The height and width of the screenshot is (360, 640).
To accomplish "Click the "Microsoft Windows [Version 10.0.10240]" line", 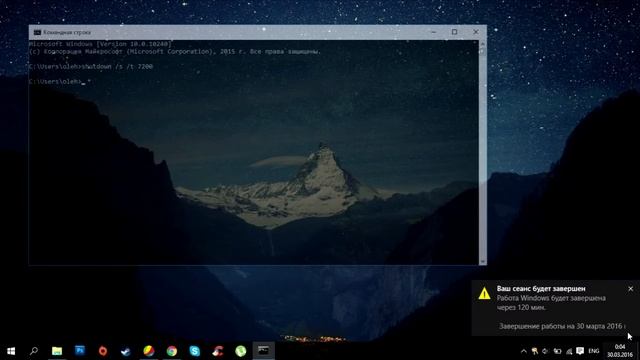I will pos(100,44).
